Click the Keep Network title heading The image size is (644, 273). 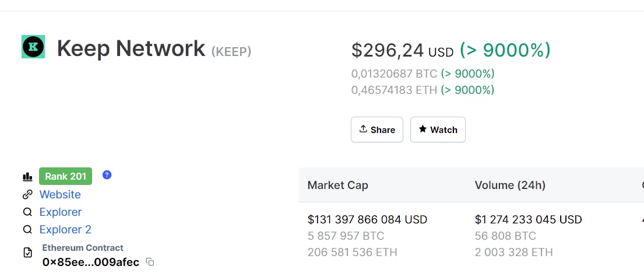(131, 48)
